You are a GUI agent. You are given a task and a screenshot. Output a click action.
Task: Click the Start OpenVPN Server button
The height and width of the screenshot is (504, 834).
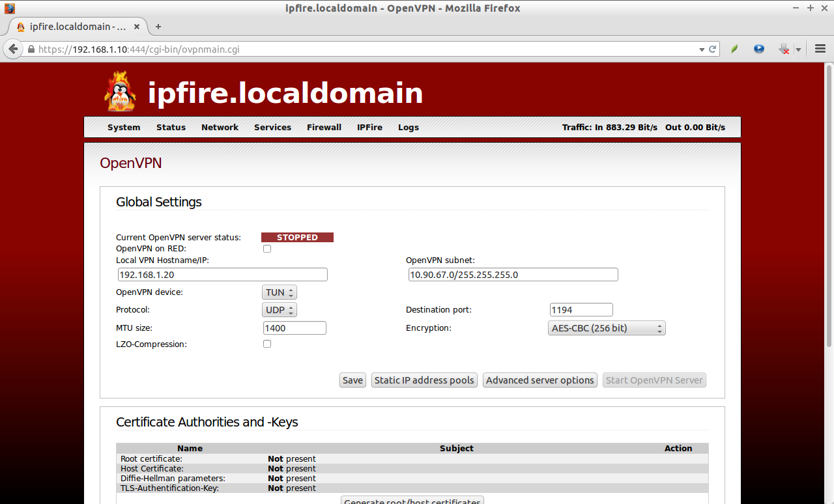tap(654, 380)
